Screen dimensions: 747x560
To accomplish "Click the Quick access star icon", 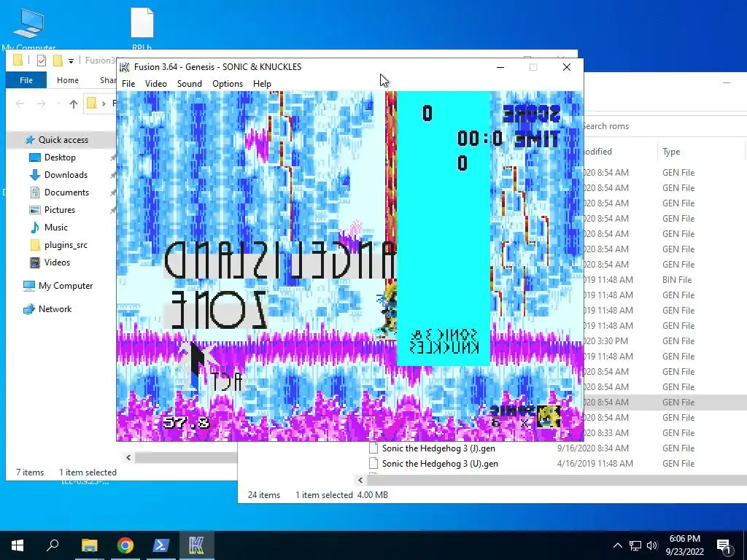I will [x=30, y=139].
